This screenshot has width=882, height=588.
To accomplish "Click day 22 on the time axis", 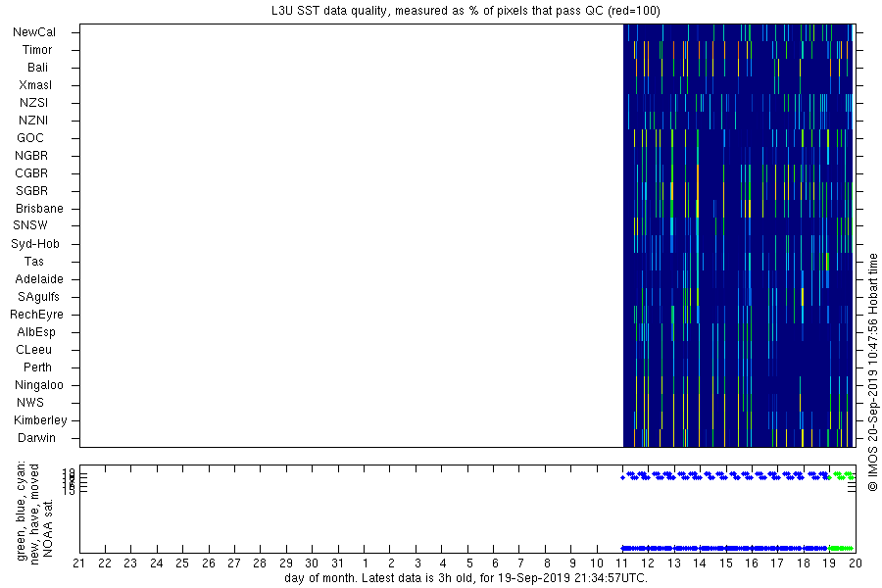I will click(105, 563).
